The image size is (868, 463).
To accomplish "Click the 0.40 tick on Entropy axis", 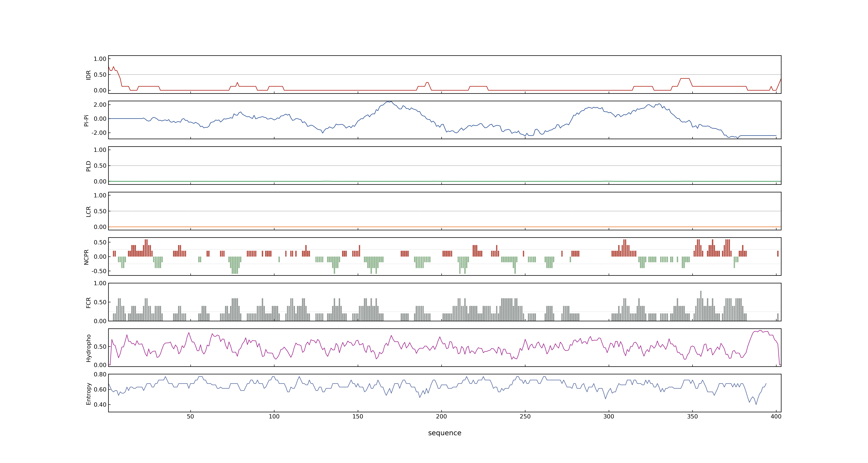I will pyautogui.click(x=100, y=405).
